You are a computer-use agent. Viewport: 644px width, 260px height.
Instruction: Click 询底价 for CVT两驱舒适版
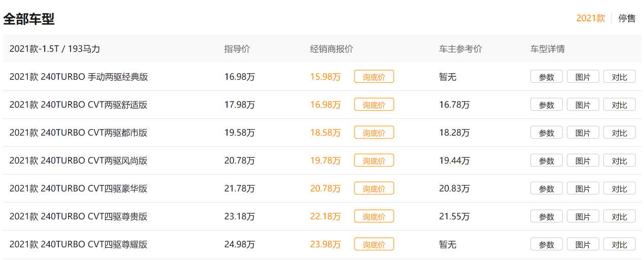374,105
